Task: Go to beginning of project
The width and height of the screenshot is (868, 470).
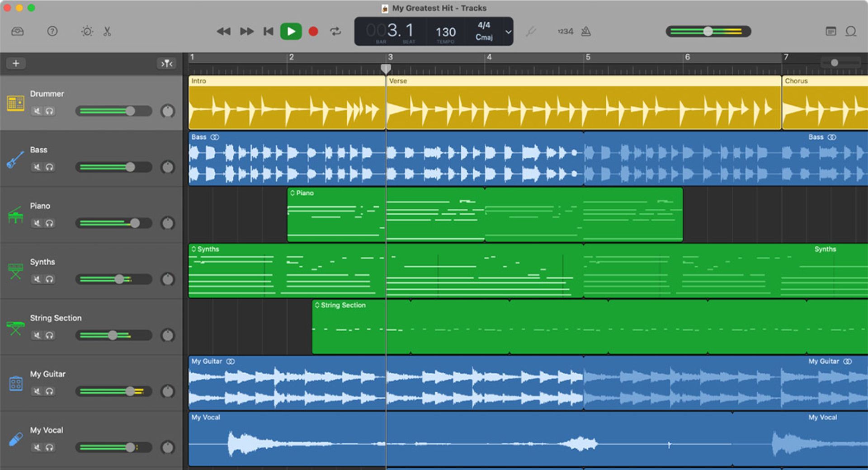Action: (269, 31)
